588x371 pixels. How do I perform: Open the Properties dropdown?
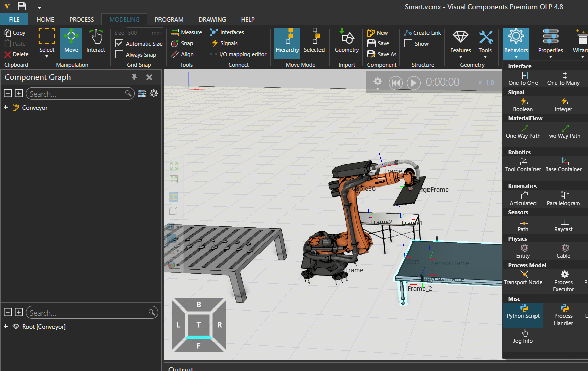pos(550,44)
